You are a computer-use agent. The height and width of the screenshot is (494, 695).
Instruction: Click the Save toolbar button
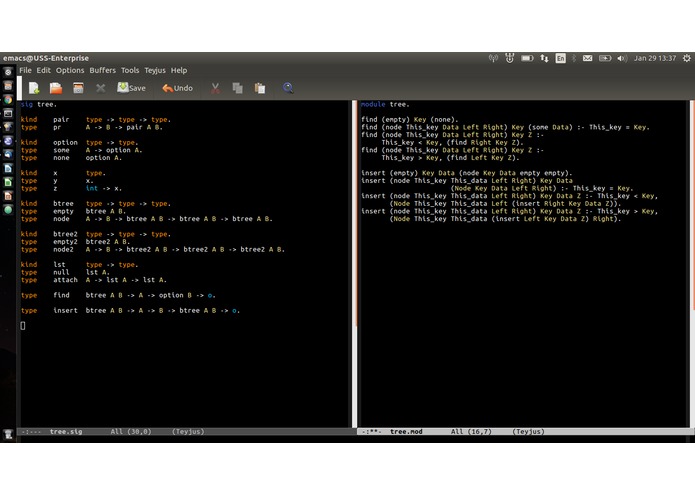click(x=131, y=88)
